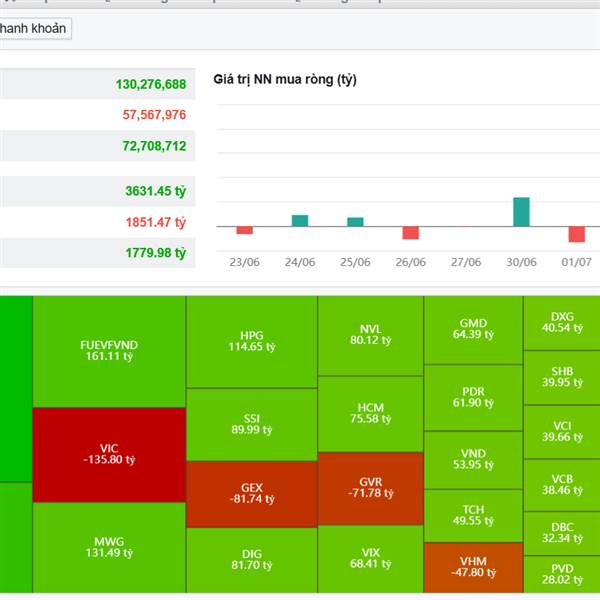Select the VIC -135.80 tỷ tile
This screenshot has width=600, height=600.
click(109, 455)
